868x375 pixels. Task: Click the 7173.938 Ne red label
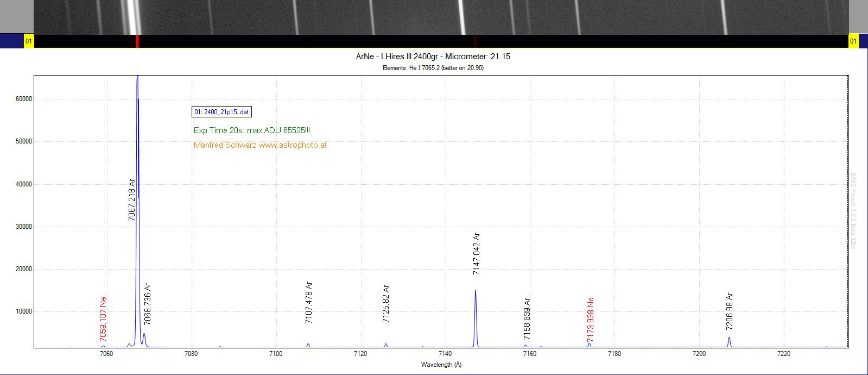tap(591, 320)
